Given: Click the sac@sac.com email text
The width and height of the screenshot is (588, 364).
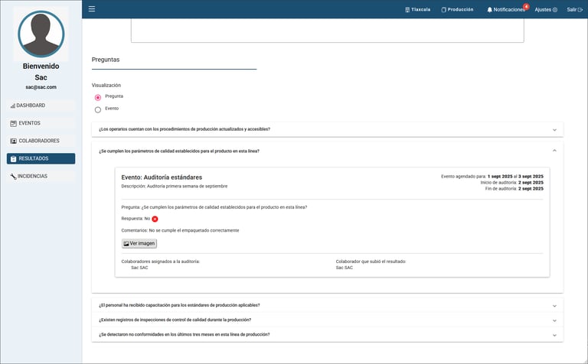Looking at the screenshot, I should pos(41,87).
